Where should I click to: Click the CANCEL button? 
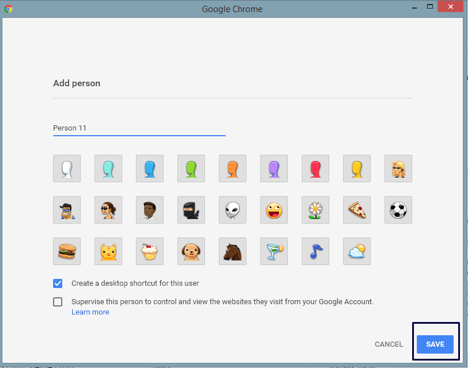[389, 344]
